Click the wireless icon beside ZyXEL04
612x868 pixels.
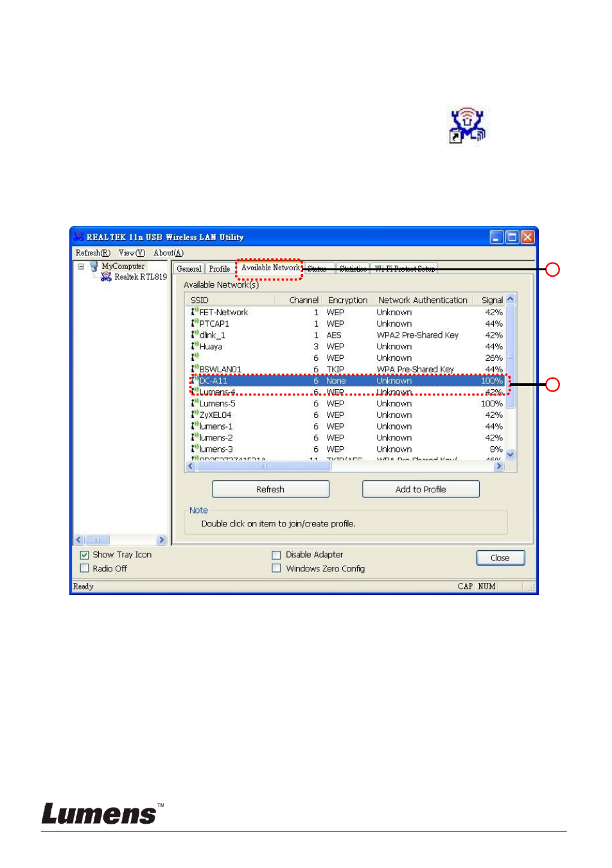coord(195,414)
